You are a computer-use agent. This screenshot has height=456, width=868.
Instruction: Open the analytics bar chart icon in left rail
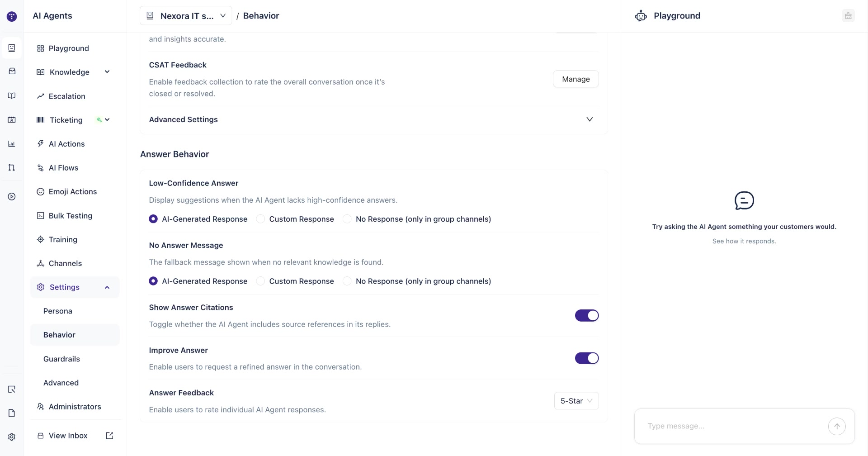[x=12, y=144]
